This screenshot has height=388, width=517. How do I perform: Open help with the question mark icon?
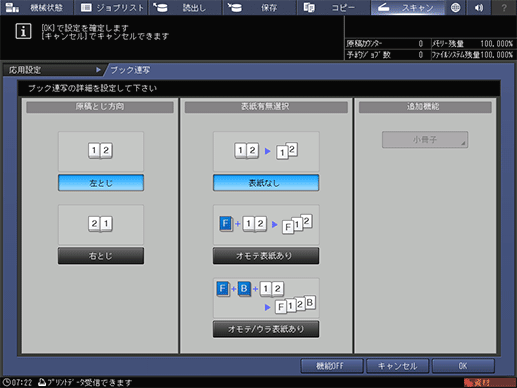(504, 7)
